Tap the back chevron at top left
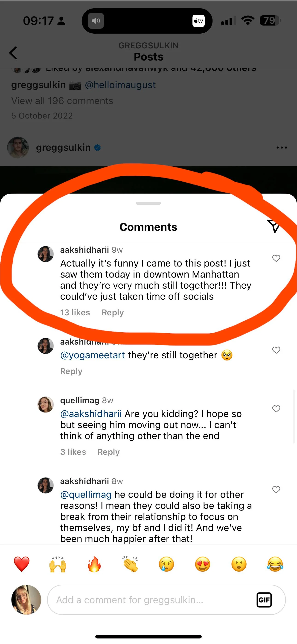 (13, 53)
